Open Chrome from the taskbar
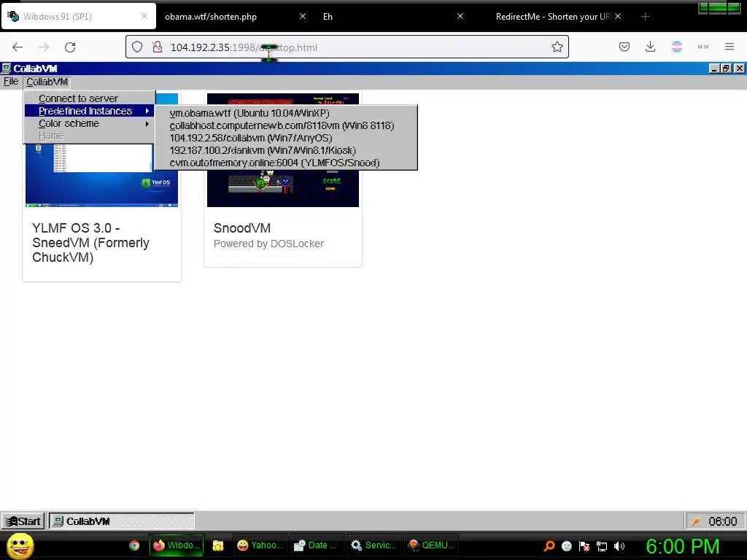This screenshot has height=560, width=747. tap(134, 545)
